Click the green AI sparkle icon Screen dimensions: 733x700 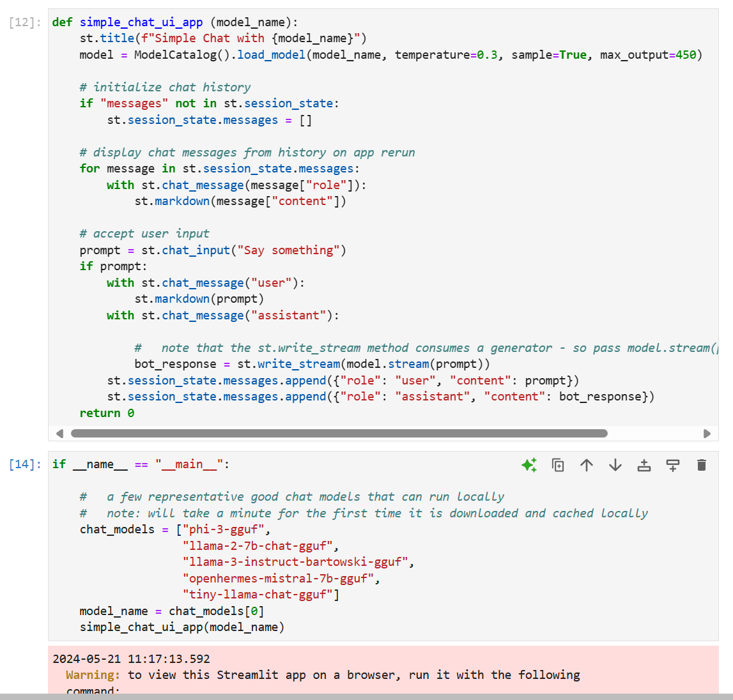529,465
